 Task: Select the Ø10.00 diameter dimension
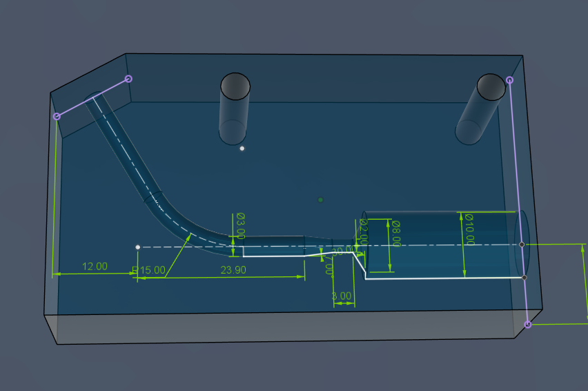469,229
